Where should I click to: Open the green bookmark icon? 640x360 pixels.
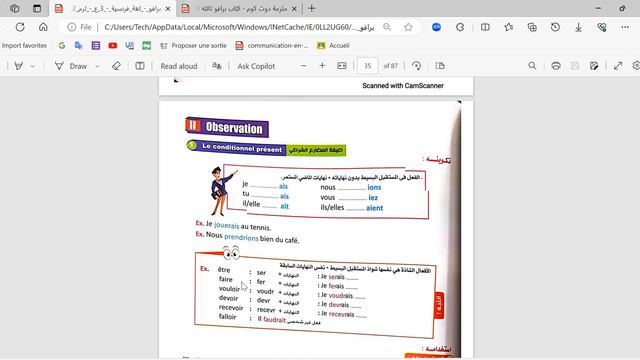click(147, 45)
